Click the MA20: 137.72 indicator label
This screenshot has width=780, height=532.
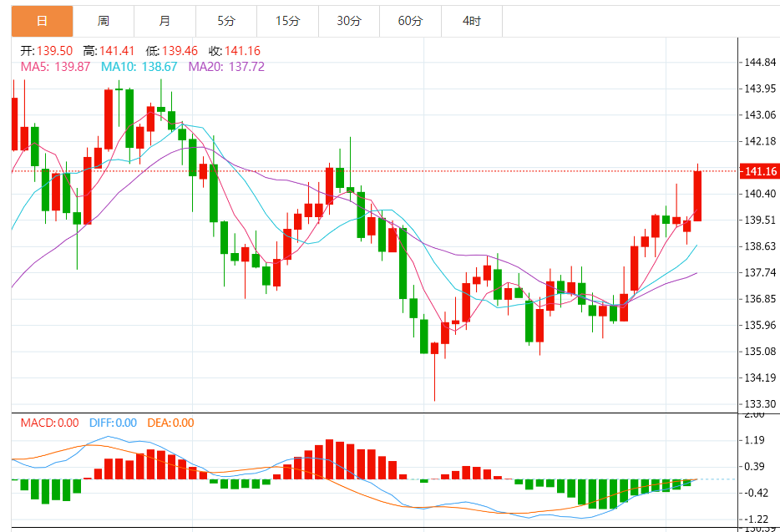pos(226,67)
